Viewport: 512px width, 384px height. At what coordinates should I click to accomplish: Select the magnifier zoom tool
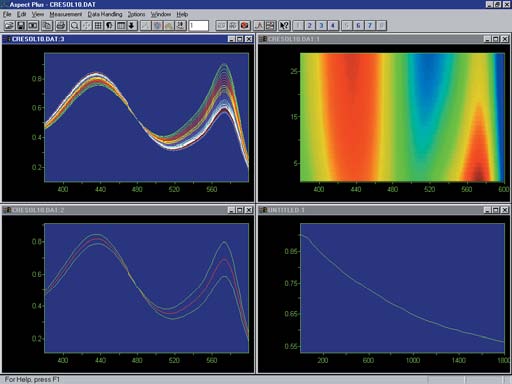(x=75, y=26)
